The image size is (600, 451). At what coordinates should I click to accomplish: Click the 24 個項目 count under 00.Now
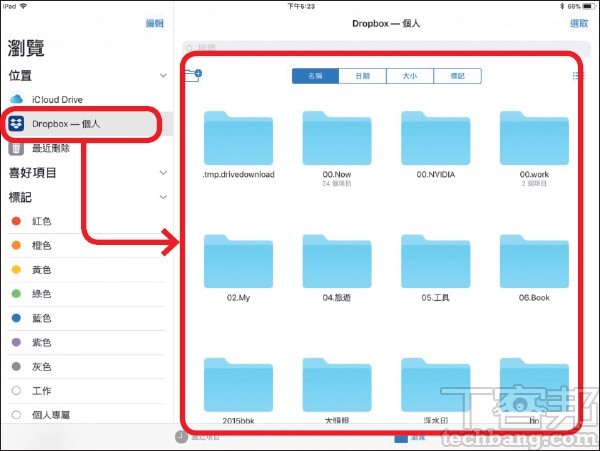coord(337,184)
